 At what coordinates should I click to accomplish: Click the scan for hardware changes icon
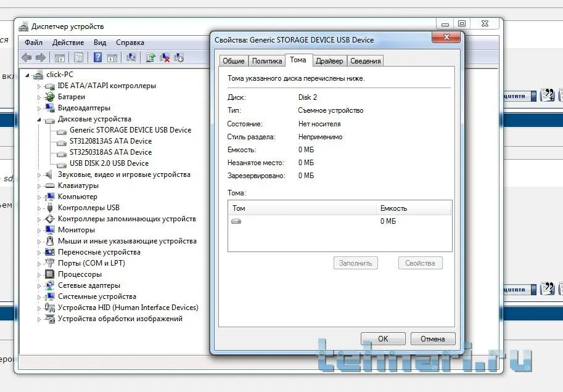coord(131,57)
